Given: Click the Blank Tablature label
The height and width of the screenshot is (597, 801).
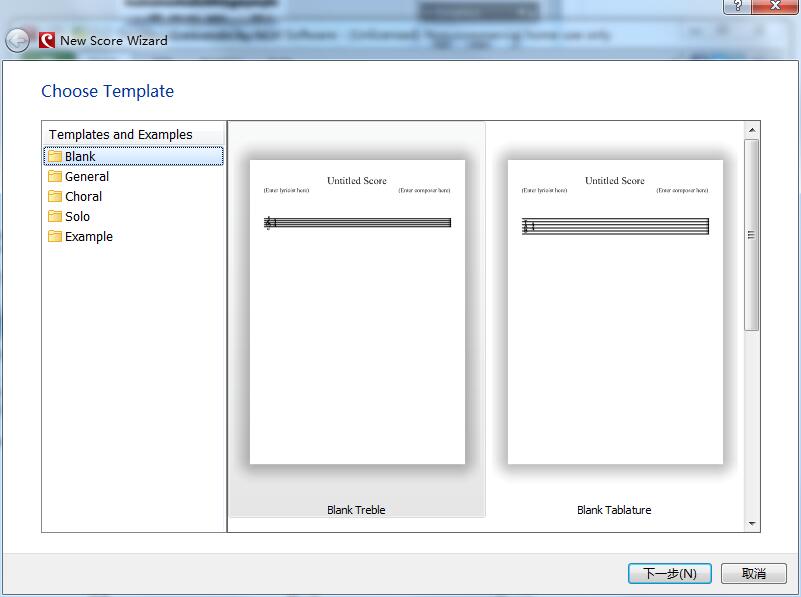Looking at the screenshot, I should tap(614, 510).
